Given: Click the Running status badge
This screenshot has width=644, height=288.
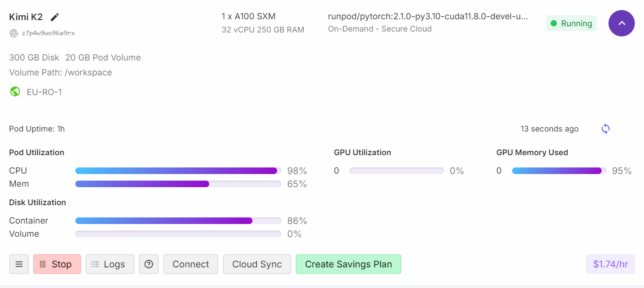Looking at the screenshot, I should tap(572, 24).
